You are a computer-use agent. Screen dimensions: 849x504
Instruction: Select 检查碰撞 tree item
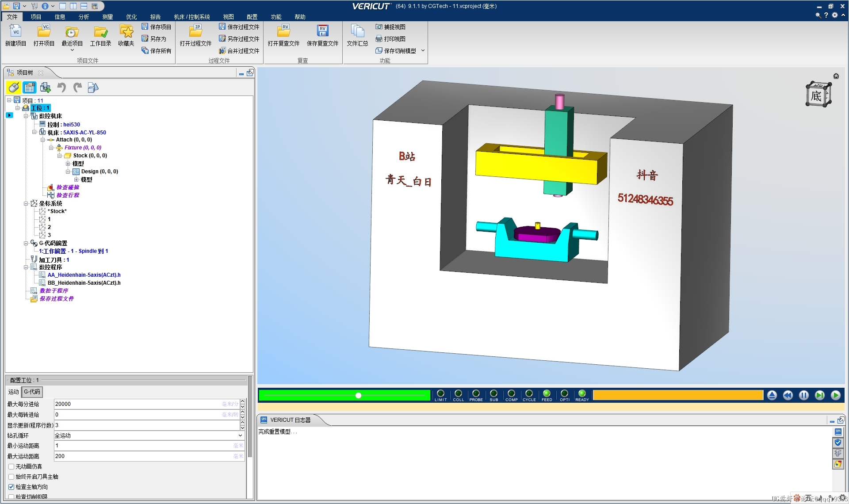click(68, 187)
